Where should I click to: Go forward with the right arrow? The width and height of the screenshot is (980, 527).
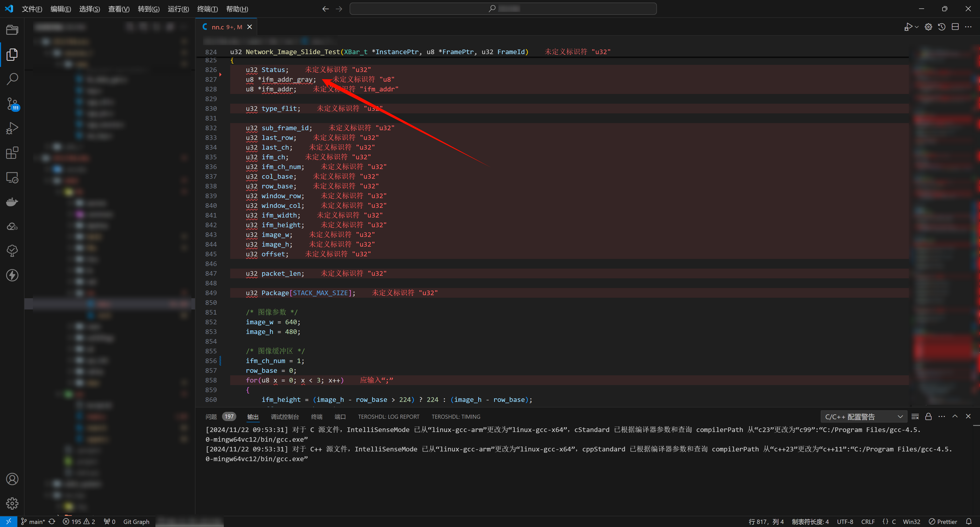tap(339, 9)
